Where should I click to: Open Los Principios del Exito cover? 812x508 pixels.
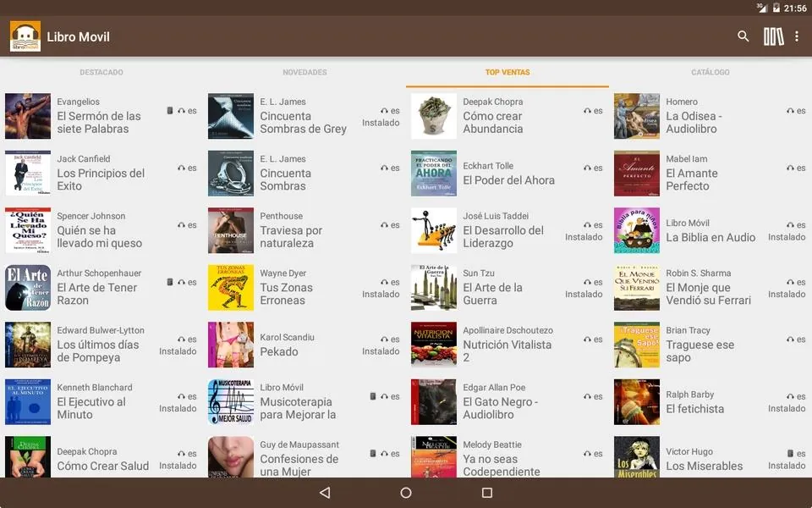coord(28,173)
